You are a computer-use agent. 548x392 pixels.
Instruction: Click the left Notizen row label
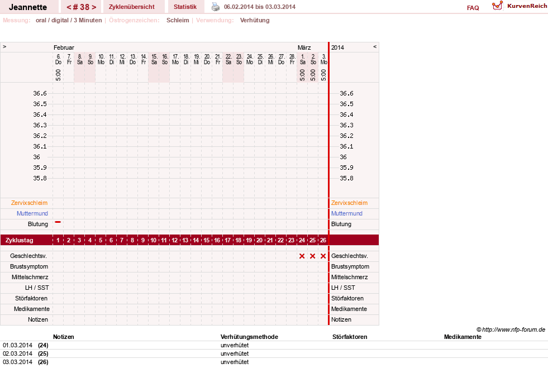[38, 319]
